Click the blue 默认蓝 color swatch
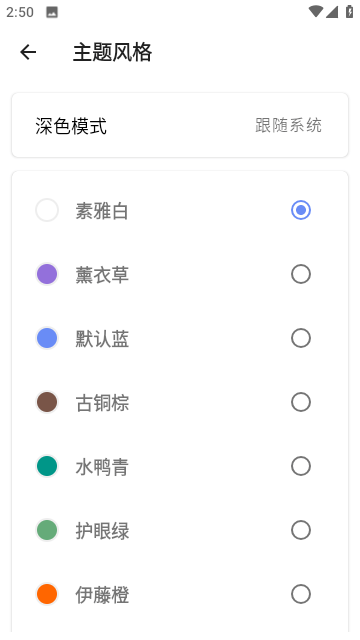 (47, 338)
